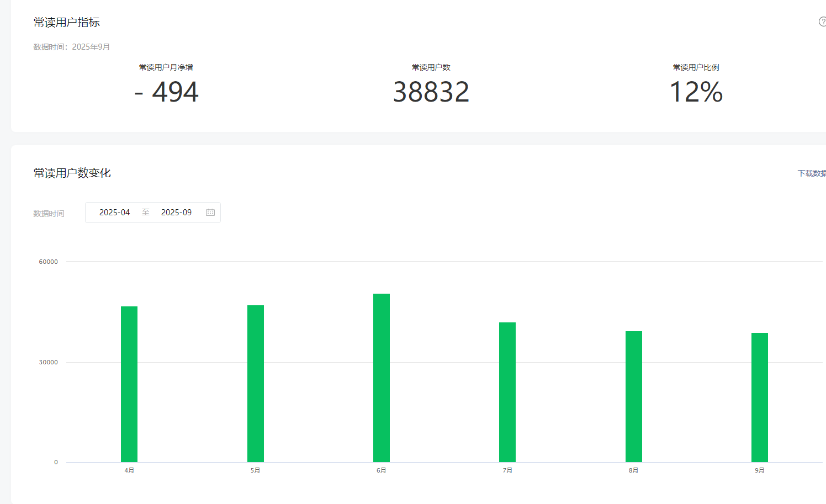Screen dimensions: 826x504
Task: Click the 6月 green bar
Action: pyautogui.click(x=382, y=378)
